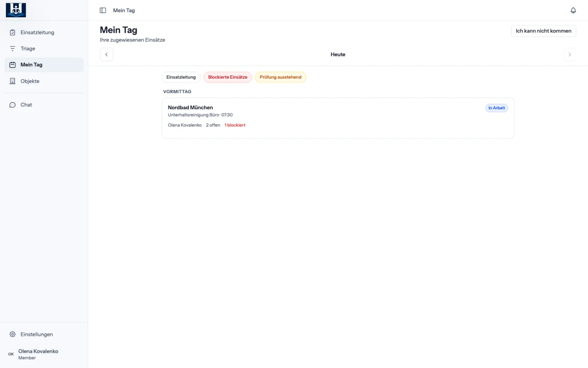Open the Nordbad München assignment card

pyautogui.click(x=338, y=118)
